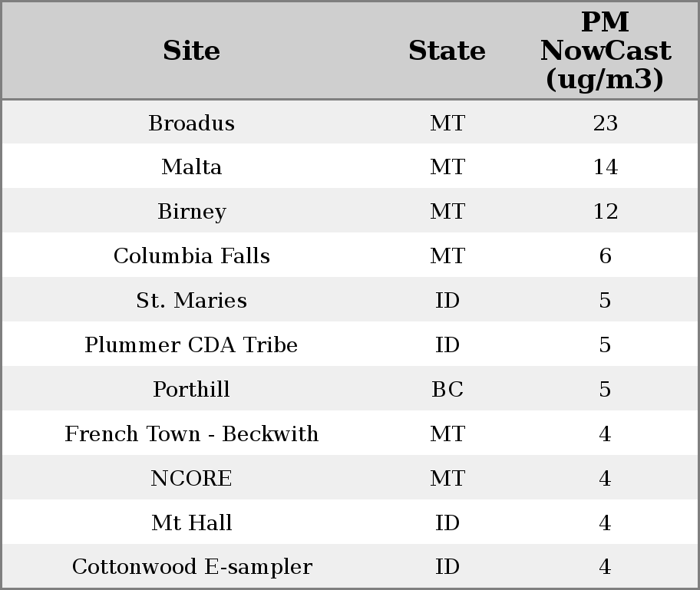Click the BC state cell for Porthill
Image resolution: width=700 pixels, height=590 pixels.
click(447, 390)
